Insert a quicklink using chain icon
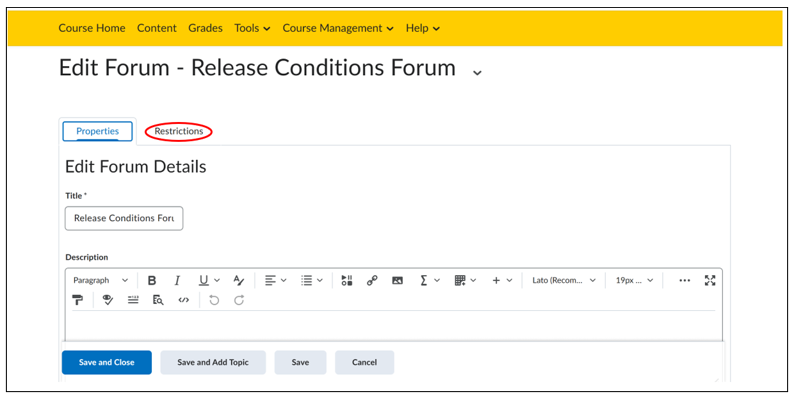Viewport: 796px width, 401px height. pos(372,280)
